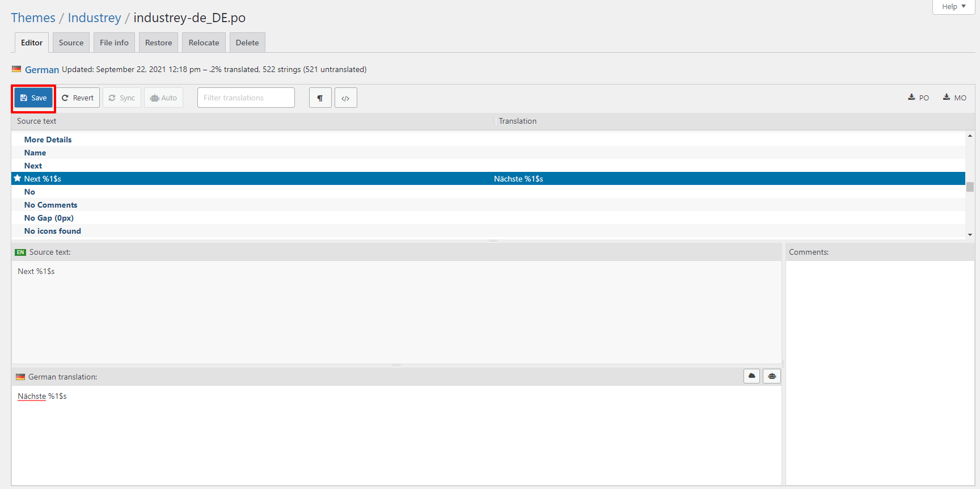
Task: Click the star icon on the Next %1$s row
Action: click(x=18, y=179)
